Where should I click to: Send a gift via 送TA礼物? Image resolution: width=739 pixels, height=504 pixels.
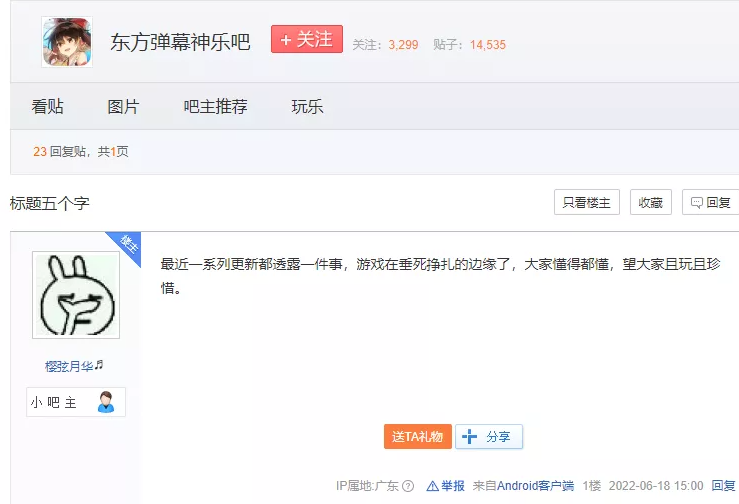click(417, 437)
